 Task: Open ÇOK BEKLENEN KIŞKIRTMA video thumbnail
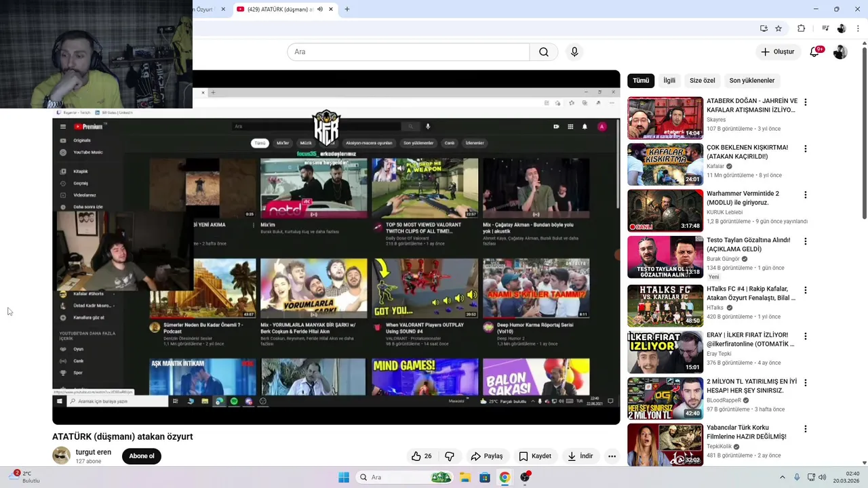coord(665,164)
